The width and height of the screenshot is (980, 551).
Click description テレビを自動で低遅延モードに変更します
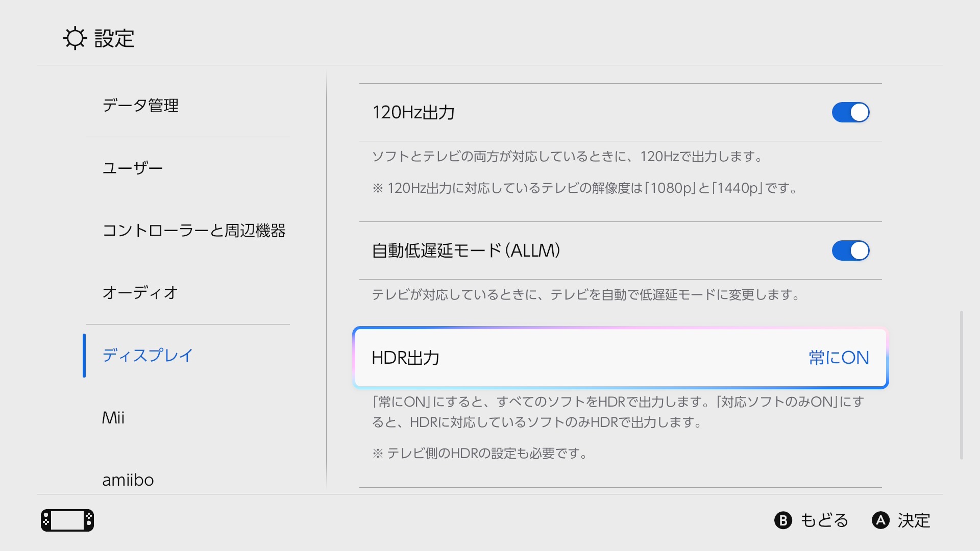586,294
